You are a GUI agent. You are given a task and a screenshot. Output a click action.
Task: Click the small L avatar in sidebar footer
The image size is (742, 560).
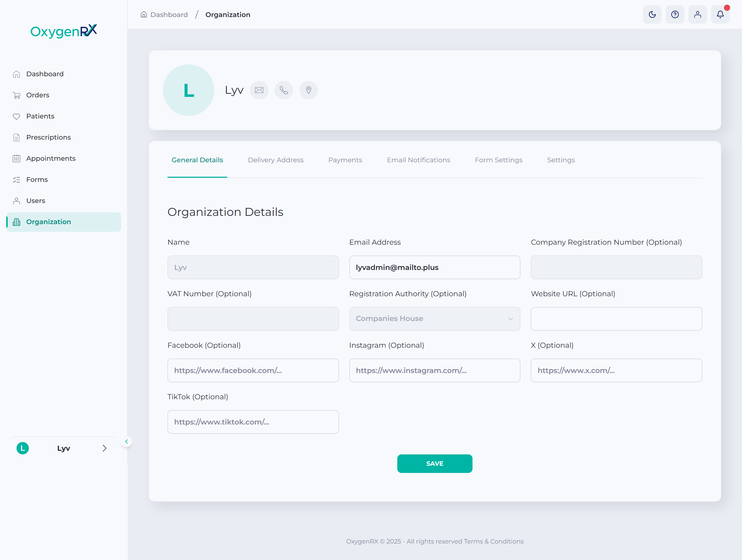(22, 448)
